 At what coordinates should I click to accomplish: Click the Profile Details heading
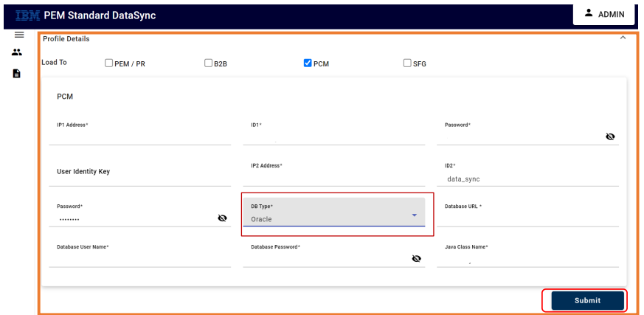pos(66,39)
